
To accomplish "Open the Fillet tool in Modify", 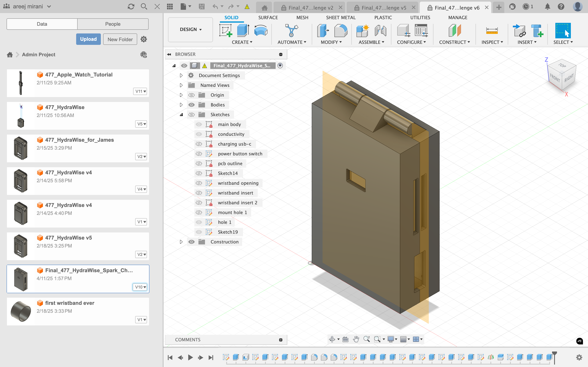I will (340, 31).
